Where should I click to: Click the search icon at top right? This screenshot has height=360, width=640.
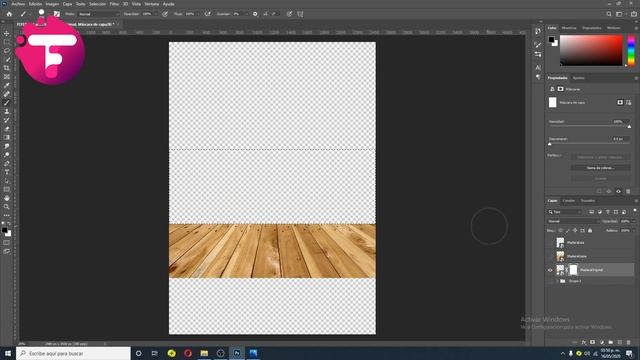(x=609, y=14)
